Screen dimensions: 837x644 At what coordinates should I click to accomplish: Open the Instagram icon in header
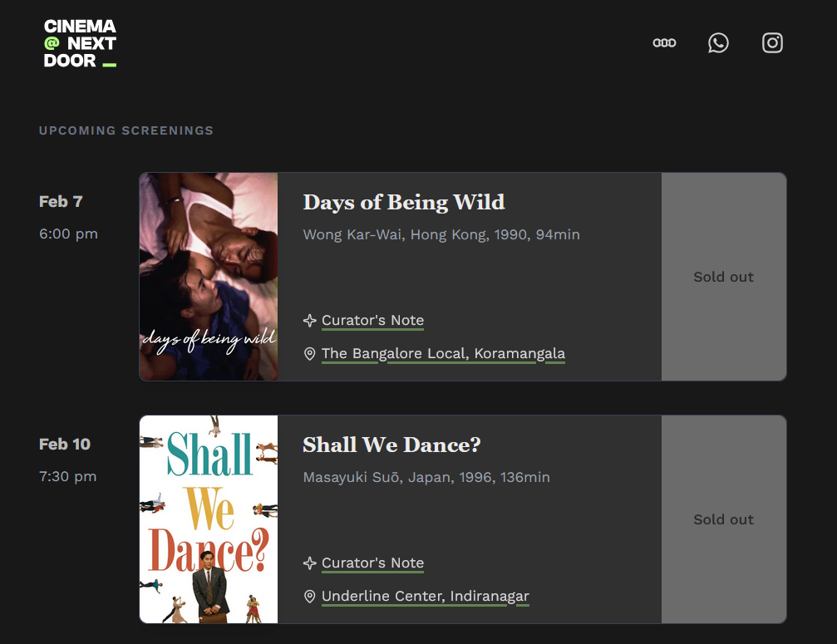pos(772,43)
